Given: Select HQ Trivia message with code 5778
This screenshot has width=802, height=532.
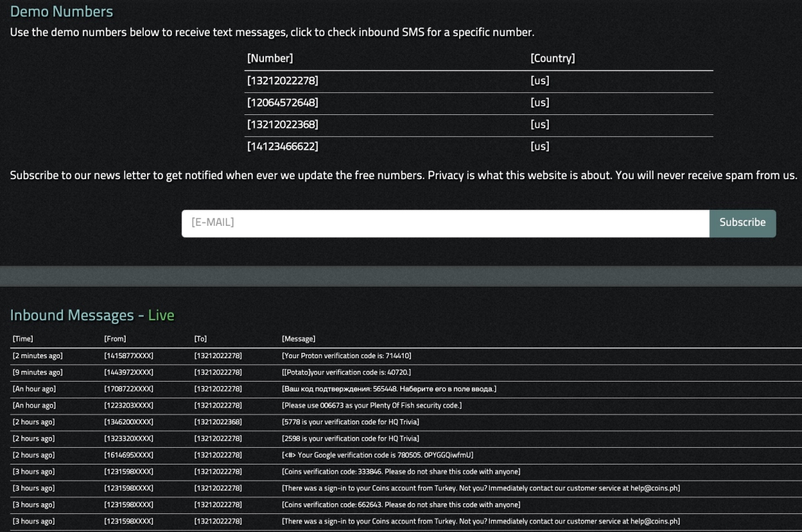Looking at the screenshot, I should [x=350, y=422].
